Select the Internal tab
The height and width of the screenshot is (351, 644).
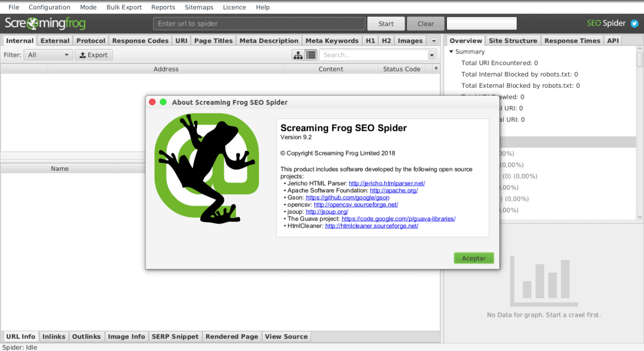tap(20, 41)
